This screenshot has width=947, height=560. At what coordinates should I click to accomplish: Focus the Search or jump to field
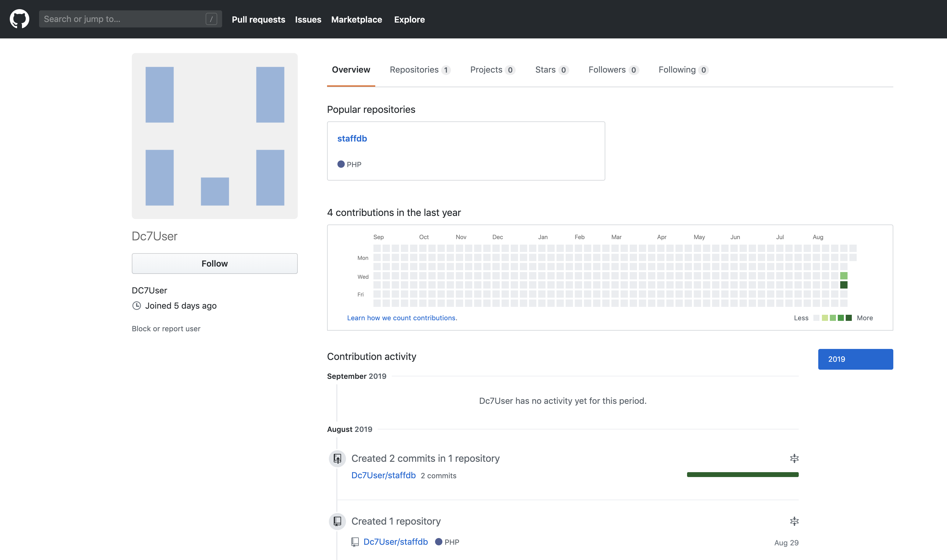[x=130, y=19]
